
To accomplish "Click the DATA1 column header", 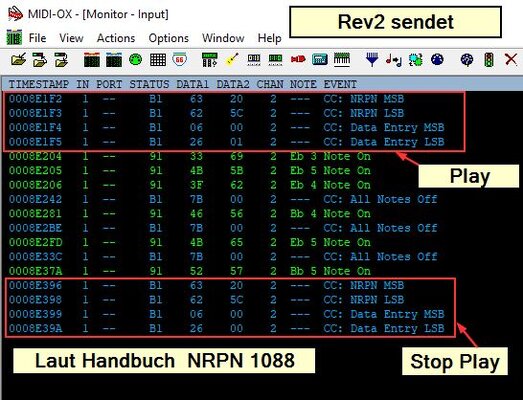I will coord(192,84).
